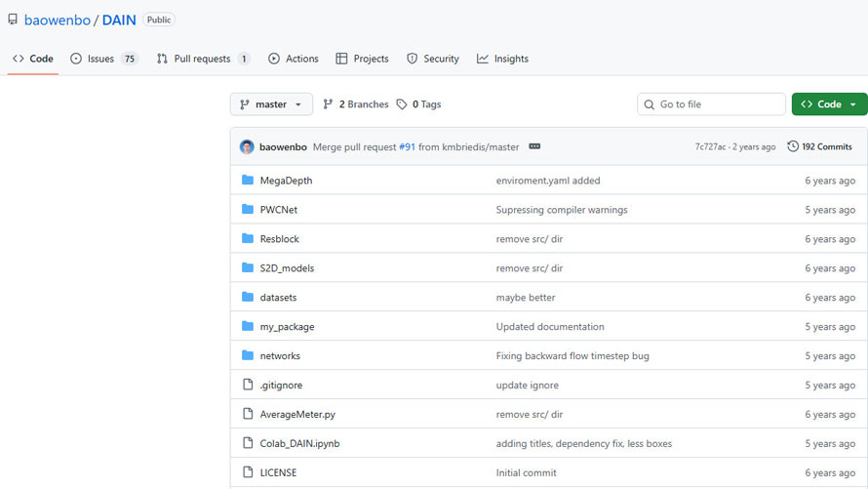Open the Pull requests tab
The height and width of the screenshot is (489, 868).
coord(203,59)
